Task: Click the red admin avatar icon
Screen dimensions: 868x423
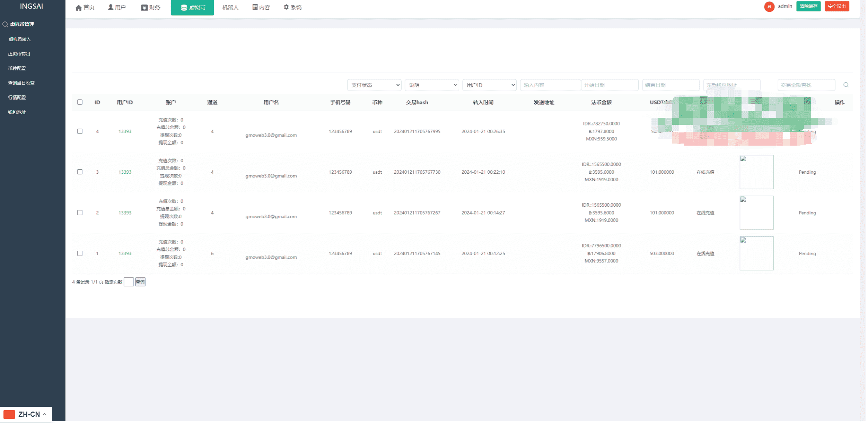Action: coord(769,7)
